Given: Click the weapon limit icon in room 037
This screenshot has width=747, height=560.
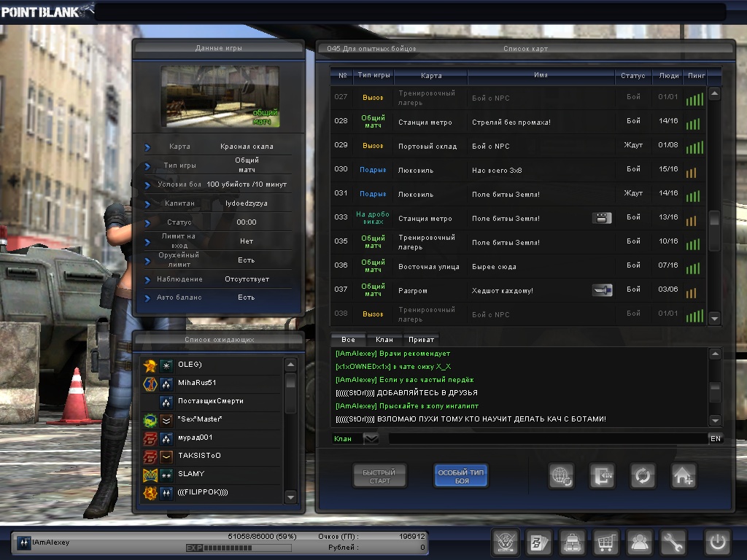Looking at the screenshot, I should coord(602,290).
